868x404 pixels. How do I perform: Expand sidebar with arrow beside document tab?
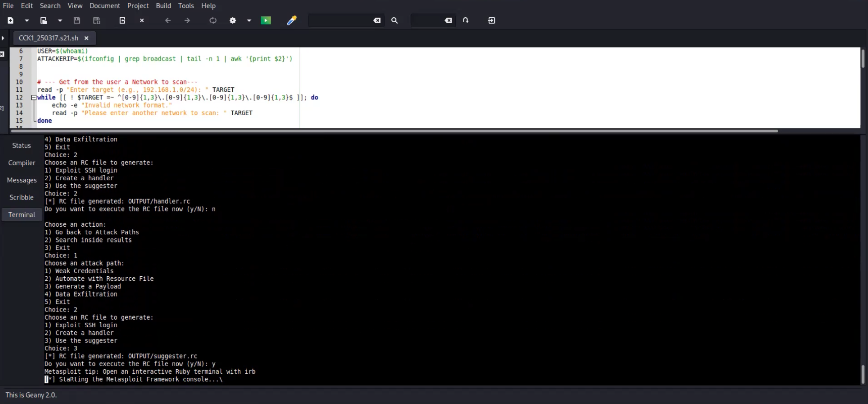[3, 38]
